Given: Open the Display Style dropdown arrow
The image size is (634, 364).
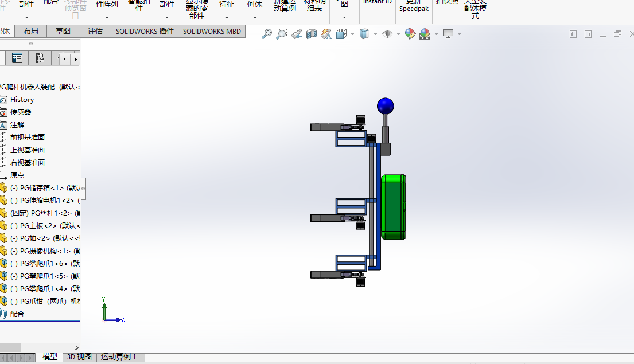Looking at the screenshot, I should pyautogui.click(x=376, y=34).
